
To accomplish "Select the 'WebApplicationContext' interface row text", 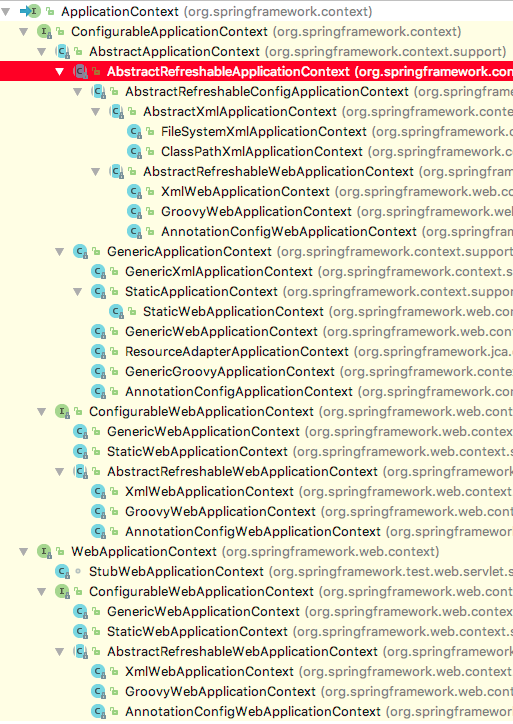I will [x=144, y=551].
